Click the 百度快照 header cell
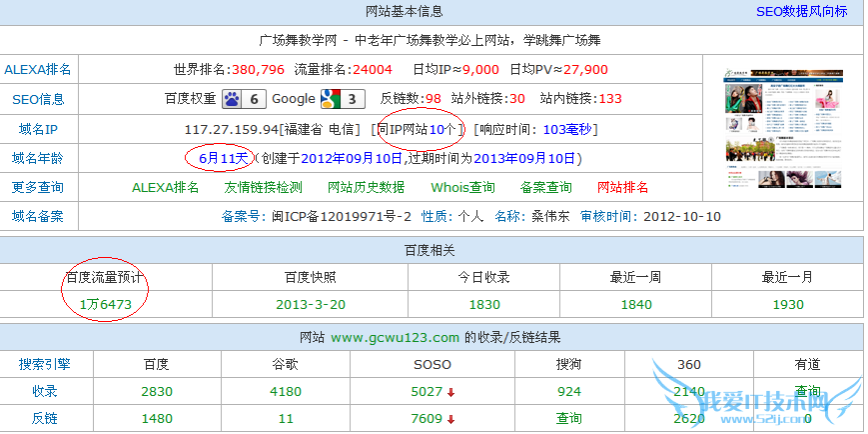Screen dimensions: 868x434 click(x=310, y=277)
